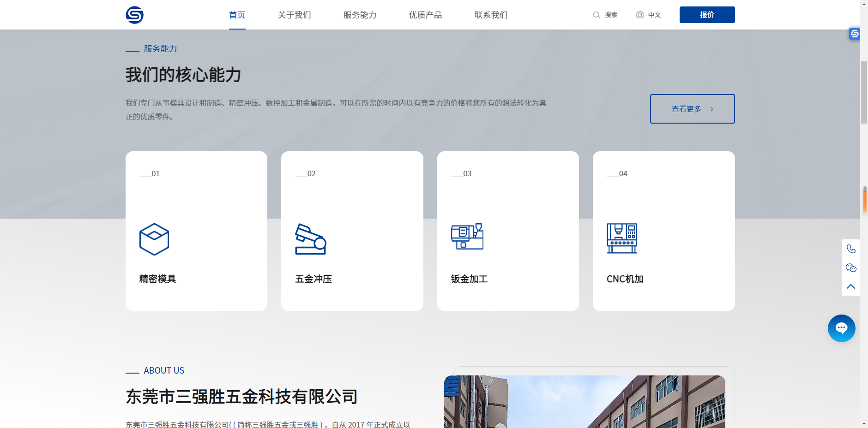The width and height of the screenshot is (868, 428).
Task: Click the factory building photo
Action: tap(585, 401)
